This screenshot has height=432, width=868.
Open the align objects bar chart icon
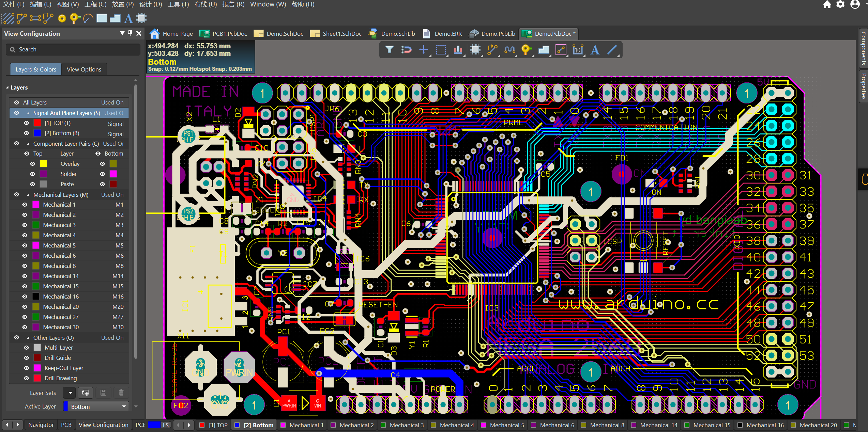tap(458, 50)
